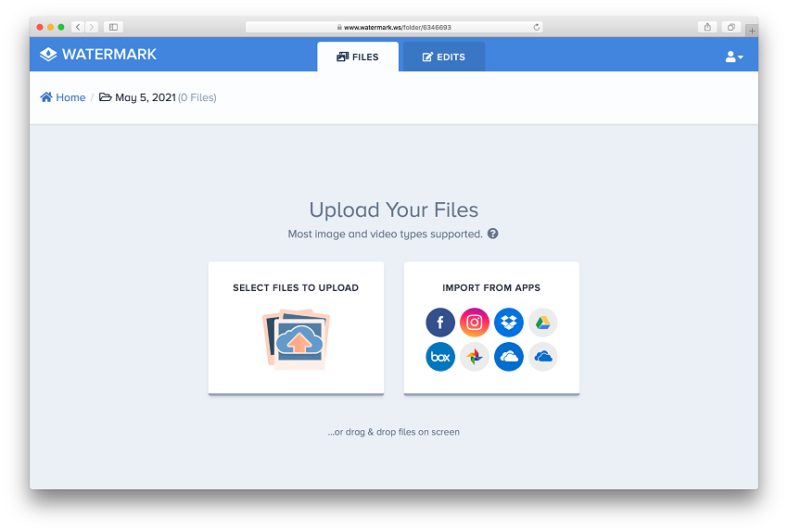788x532 pixels.
Task: Click the Import From Apps heading
Action: click(491, 288)
